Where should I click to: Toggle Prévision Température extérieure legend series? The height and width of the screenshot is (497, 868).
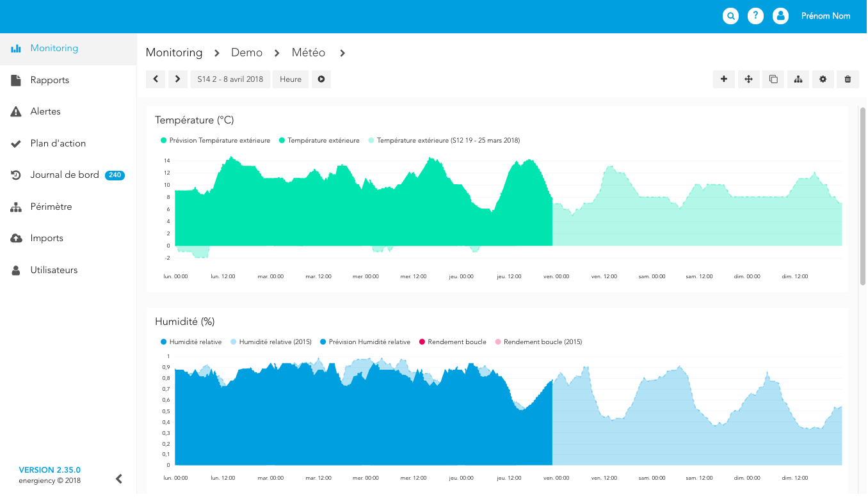[x=216, y=140]
